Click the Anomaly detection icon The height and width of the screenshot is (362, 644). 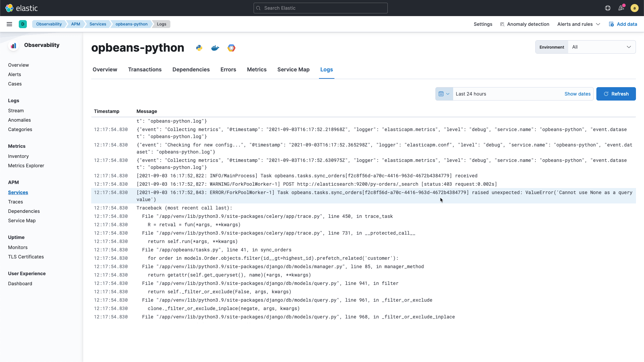pyautogui.click(x=502, y=24)
